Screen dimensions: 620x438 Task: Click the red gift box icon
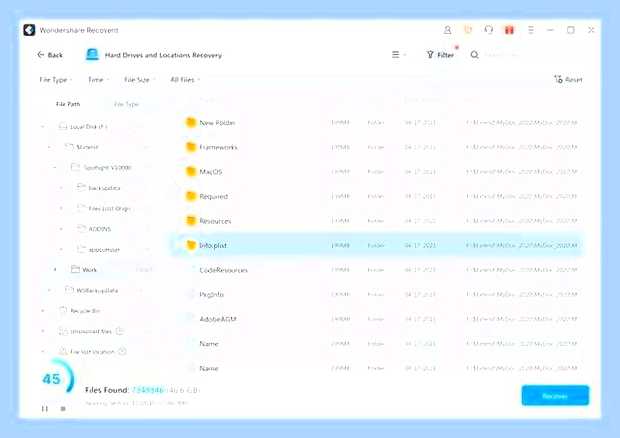click(509, 30)
